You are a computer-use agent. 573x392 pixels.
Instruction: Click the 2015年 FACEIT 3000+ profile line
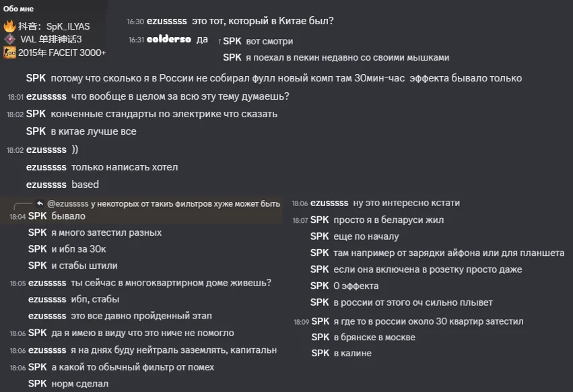(55, 53)
